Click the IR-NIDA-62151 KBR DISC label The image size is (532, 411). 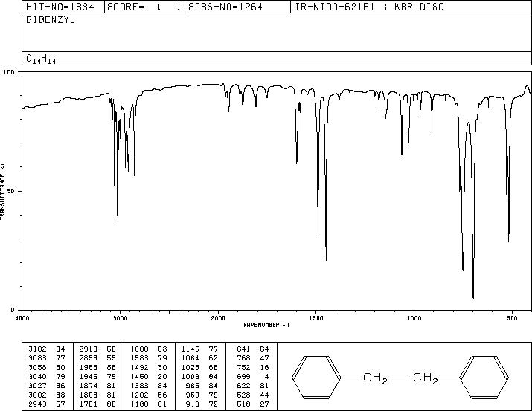pyautogui.click(x=369, y=7)
